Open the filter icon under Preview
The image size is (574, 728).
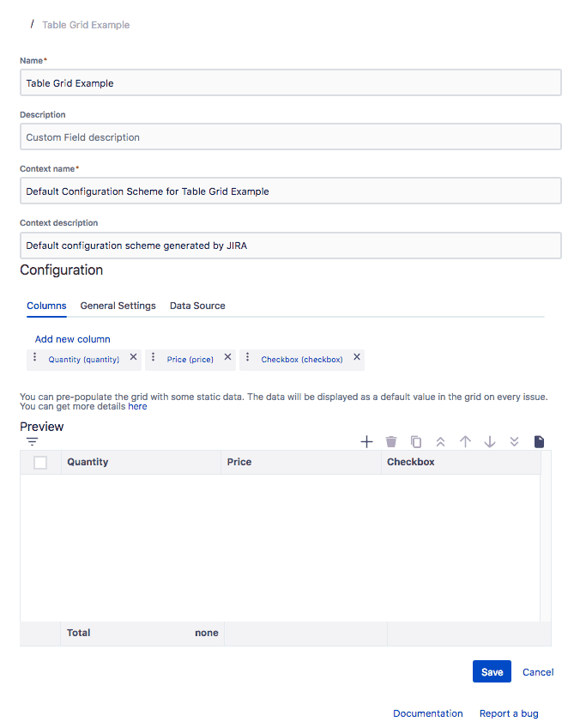[32, 441]
